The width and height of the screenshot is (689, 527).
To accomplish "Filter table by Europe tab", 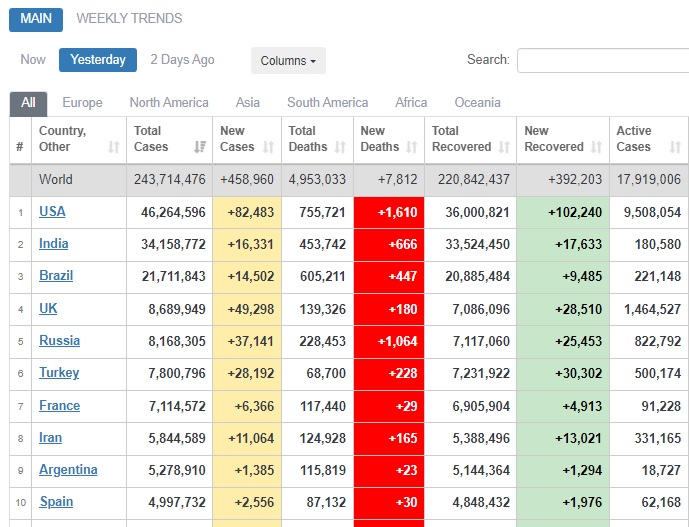I will coord(82,102).
